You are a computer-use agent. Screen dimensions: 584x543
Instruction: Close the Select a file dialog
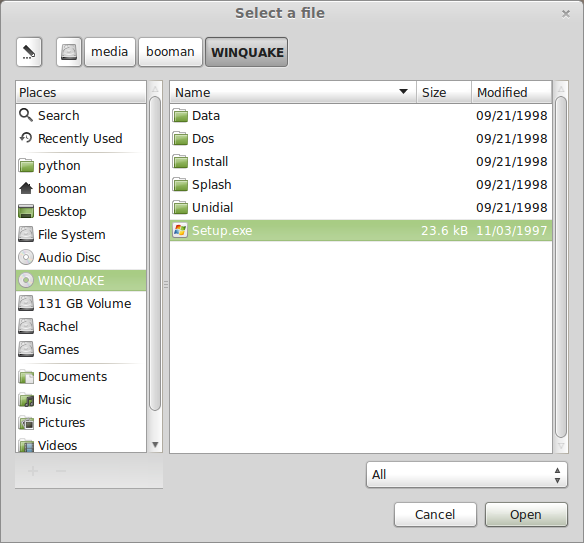tap(566, 14)
